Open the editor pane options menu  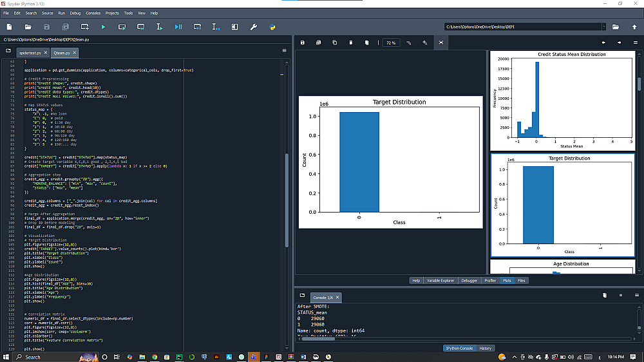coord(284,50)
